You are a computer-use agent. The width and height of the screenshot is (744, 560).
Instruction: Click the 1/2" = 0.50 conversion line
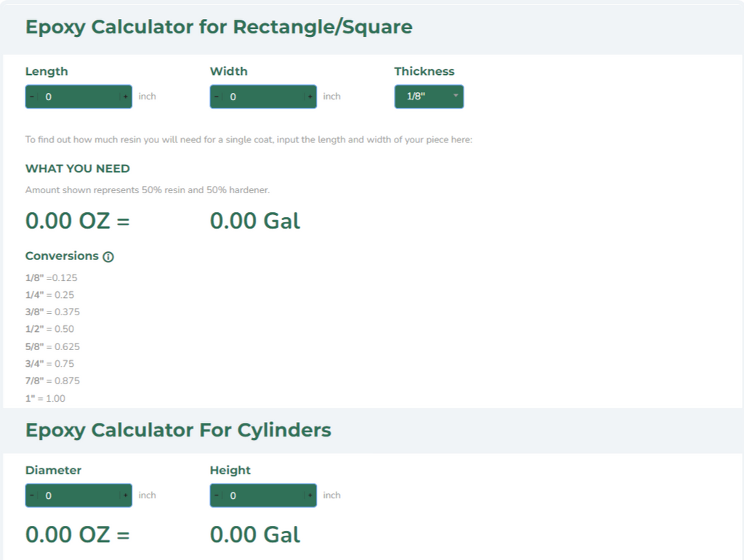[49, 329]
